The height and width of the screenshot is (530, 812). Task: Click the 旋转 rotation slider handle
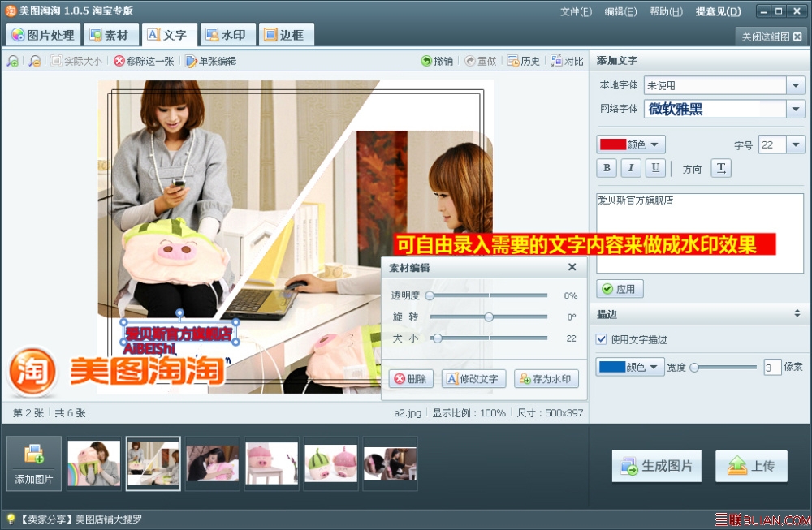pos(489,317)
